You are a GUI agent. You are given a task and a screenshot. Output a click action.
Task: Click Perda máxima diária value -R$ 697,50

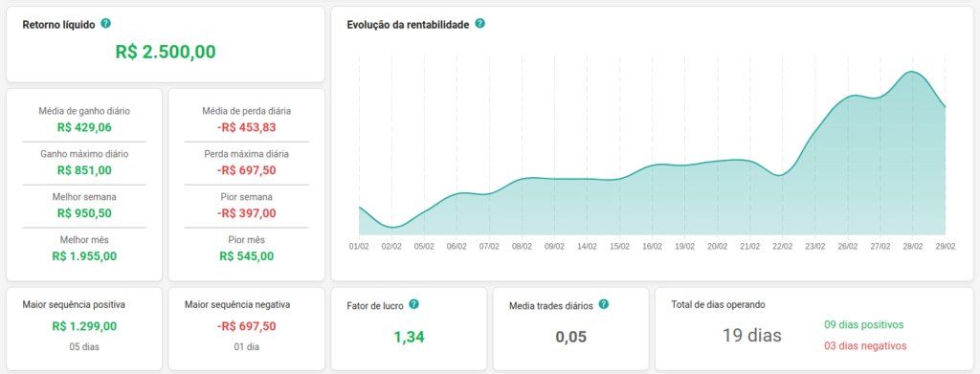point(246,170)
